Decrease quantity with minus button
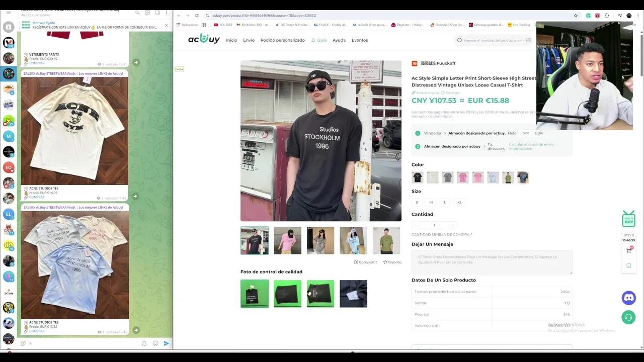 (416, 225)
